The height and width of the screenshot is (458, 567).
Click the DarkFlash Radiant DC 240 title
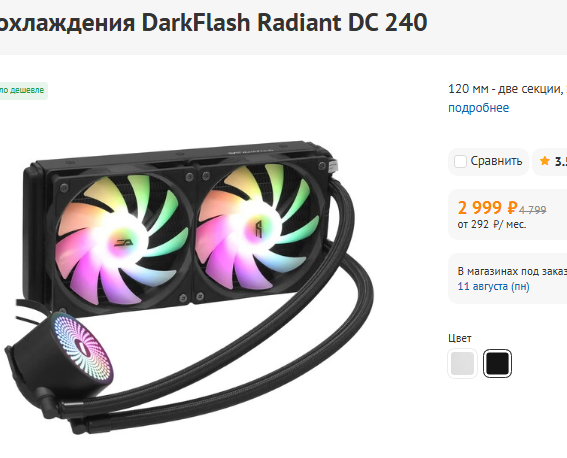tap(284, 22)
